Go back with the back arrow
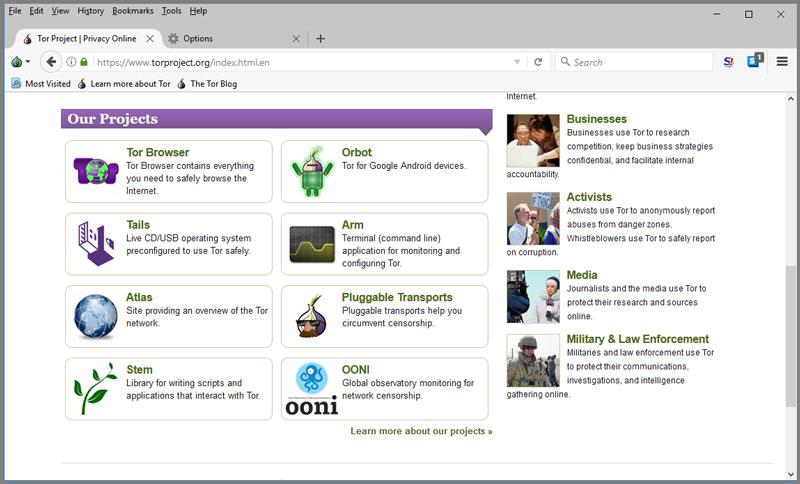Viewport: 800px width, 484px height. [x=51, y=62]
